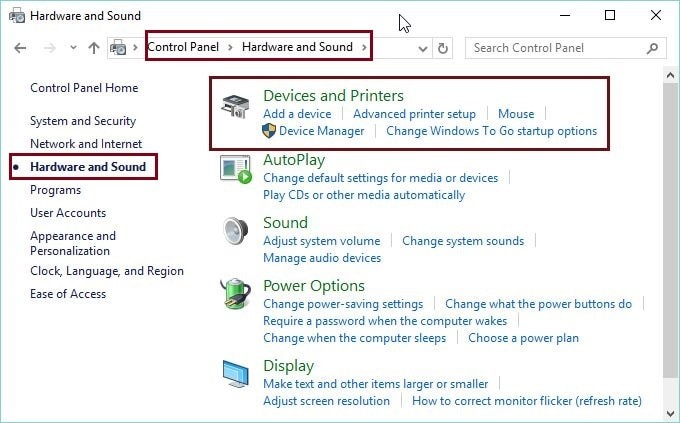
Task: Click the address bar Control Panel icon
Action: (x=118, y=47)
